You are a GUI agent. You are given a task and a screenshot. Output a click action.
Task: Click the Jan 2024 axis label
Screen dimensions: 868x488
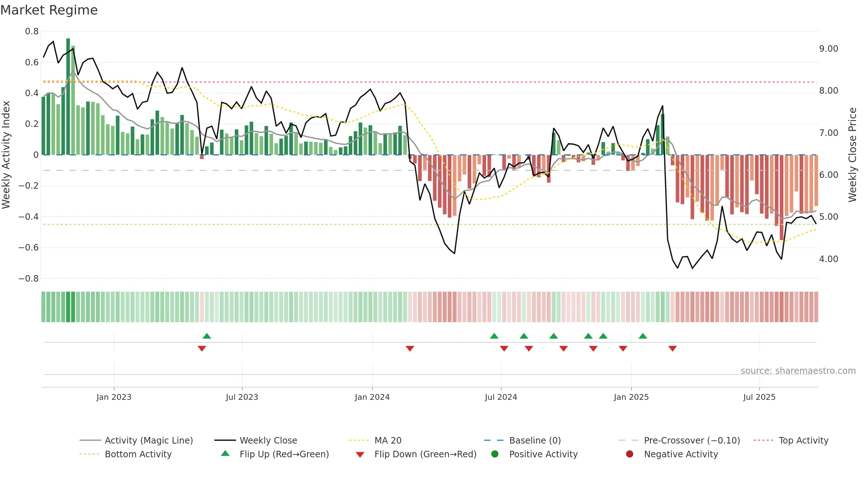coord(372,397)
